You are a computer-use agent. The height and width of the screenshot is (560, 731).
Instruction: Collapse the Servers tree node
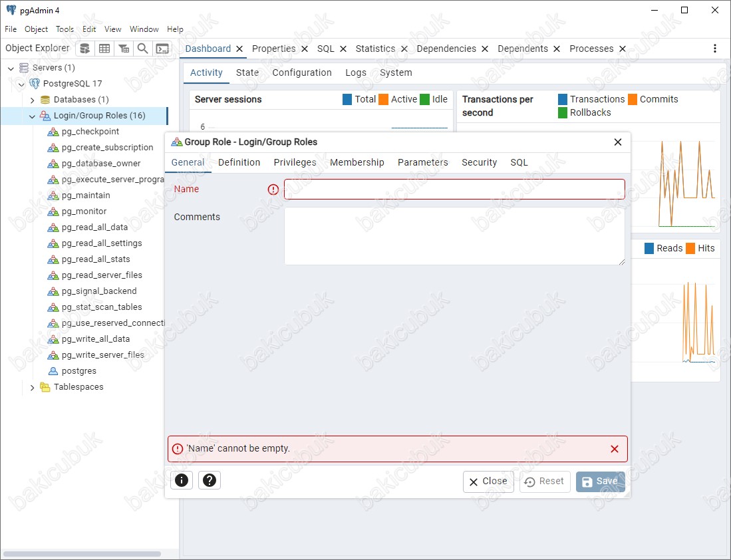click(x=11, y=69)
